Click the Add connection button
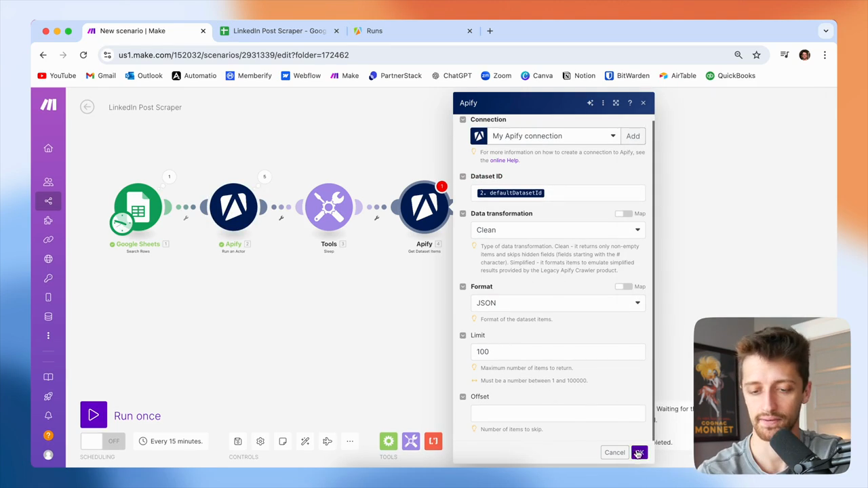The height and width of the screenshot is (488, 868). [x=633, y=136]
